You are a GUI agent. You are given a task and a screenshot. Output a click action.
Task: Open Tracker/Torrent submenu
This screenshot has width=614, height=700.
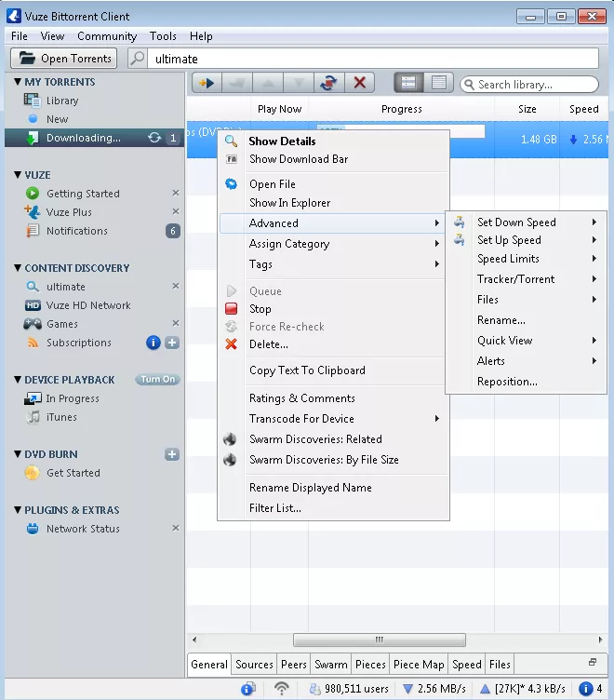point(526,279)
